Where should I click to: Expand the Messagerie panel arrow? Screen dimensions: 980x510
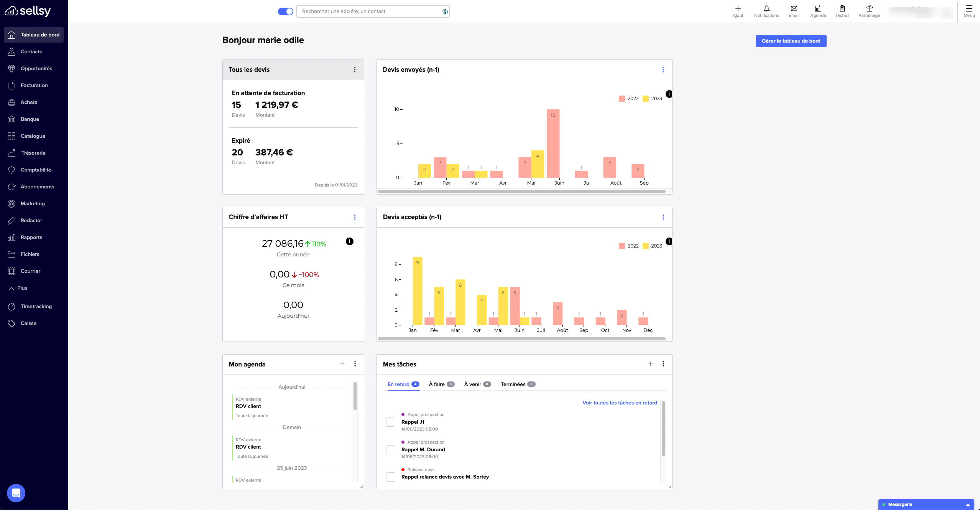[x=968, y=505]
